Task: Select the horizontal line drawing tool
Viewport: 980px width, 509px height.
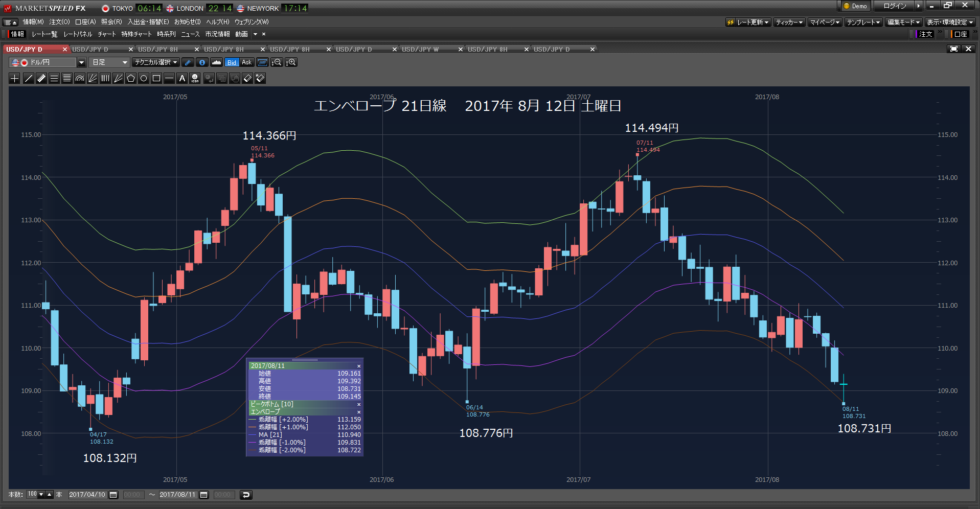Action: pyautogui.click(x=169, y=78)
